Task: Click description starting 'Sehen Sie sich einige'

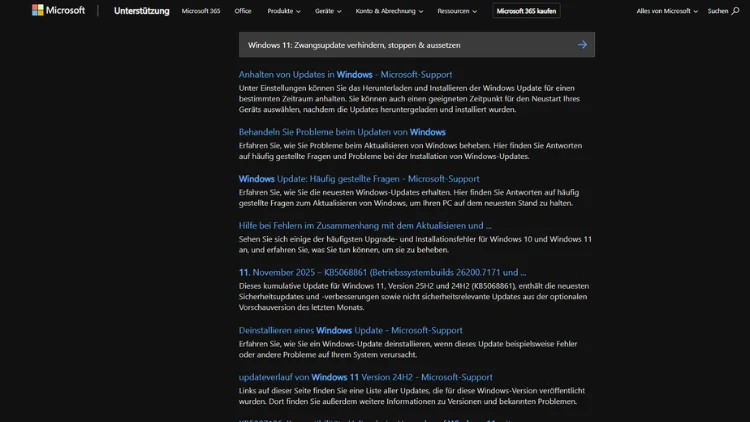Action: (x=415, y=244)
